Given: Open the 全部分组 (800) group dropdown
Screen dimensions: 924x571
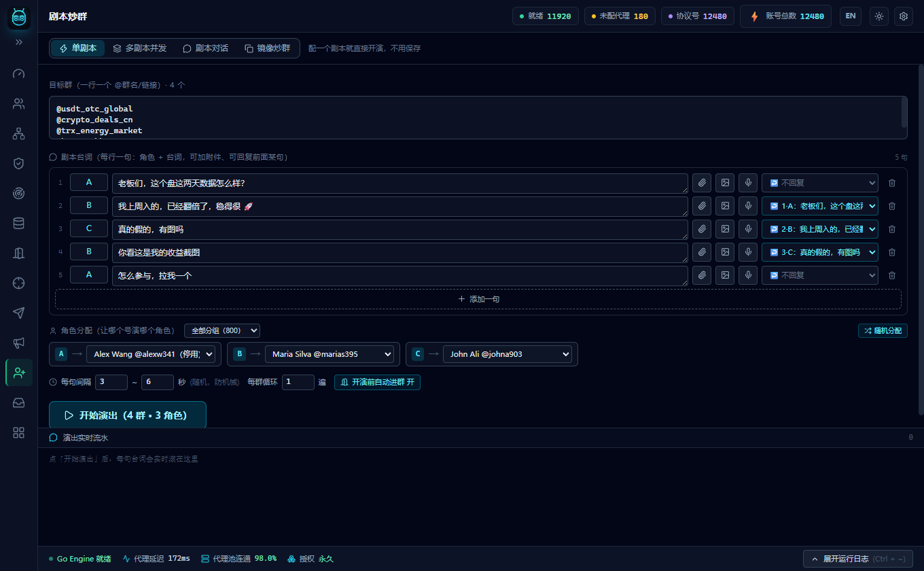Looking at the screenshot, I should point(222,330).
